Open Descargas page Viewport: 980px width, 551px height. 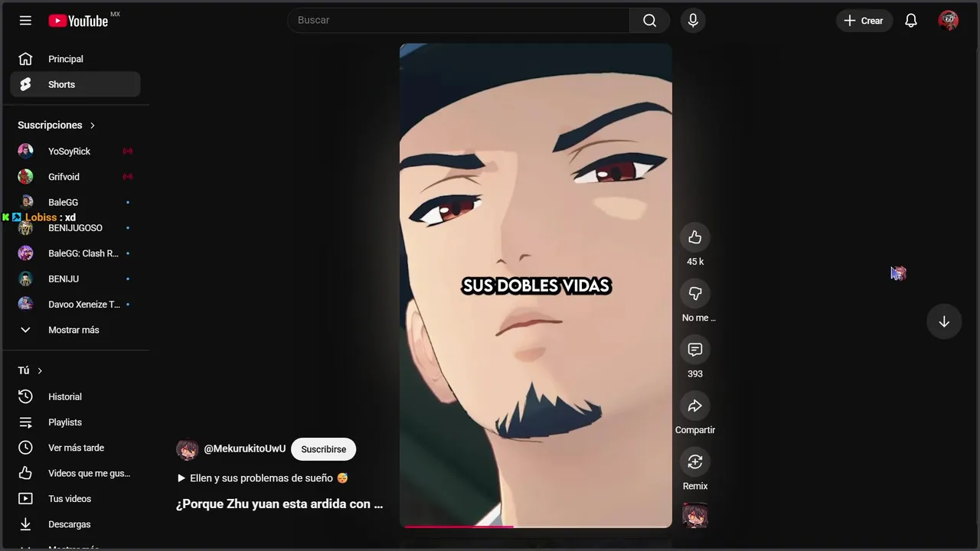(x=75, y=524)
